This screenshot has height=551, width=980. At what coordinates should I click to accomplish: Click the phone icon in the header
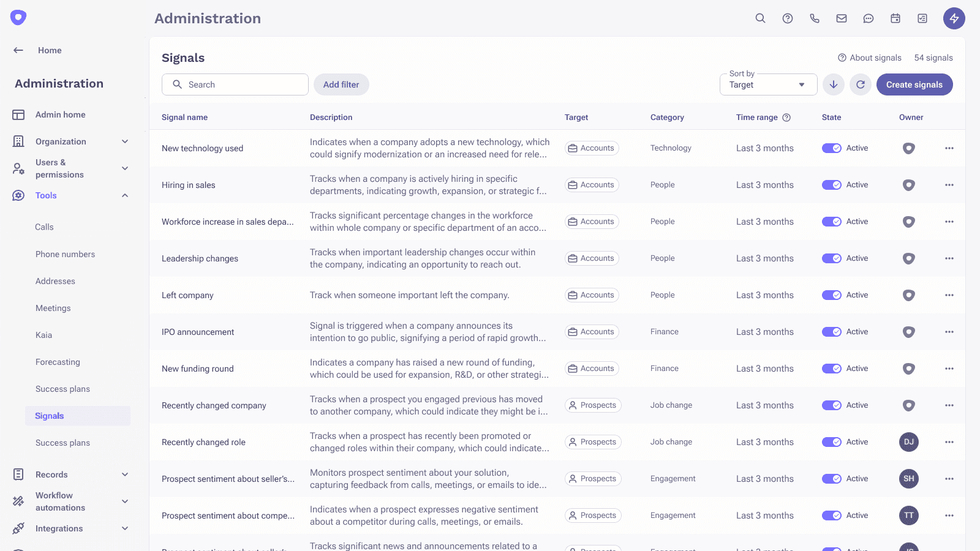click(815, 18)
